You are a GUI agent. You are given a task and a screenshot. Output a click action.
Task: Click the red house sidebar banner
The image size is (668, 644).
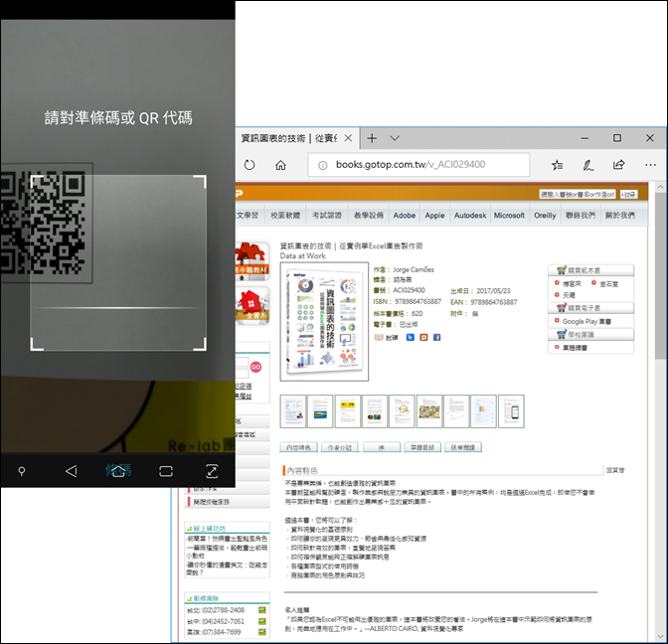252,305
